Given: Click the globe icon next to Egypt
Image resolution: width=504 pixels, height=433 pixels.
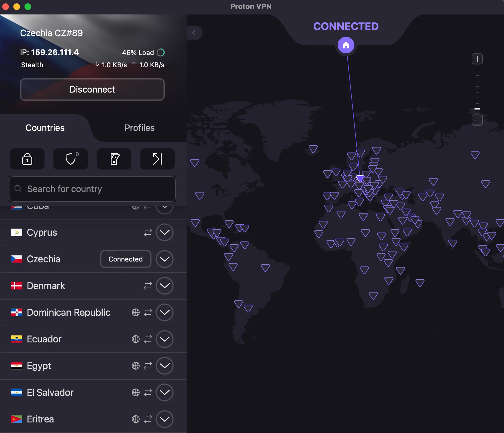Looking at the screenshot, I should click(135, 366).
